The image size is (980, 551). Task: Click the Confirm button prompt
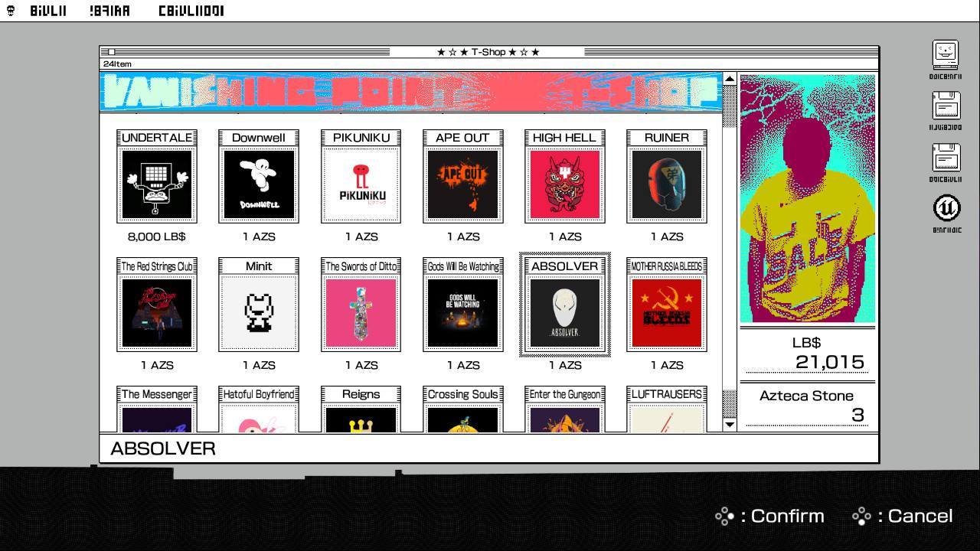tap(770, 516)
